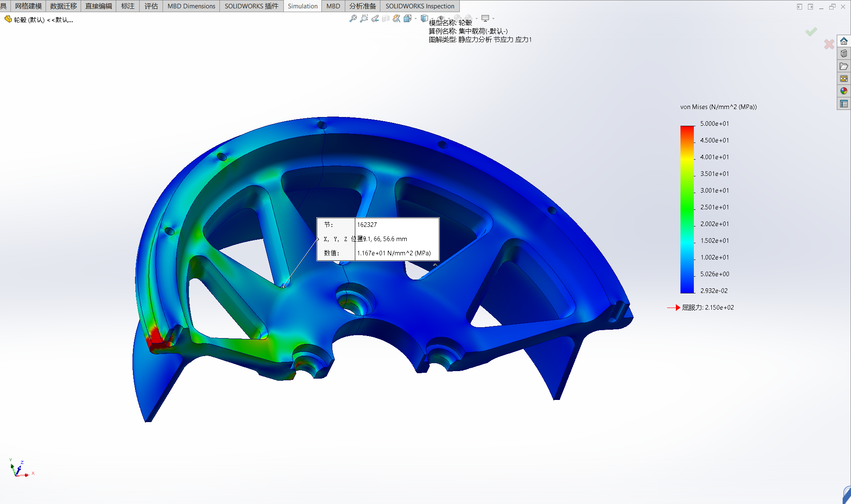Viewport: 851px width, 504px height.
Task: Open the File Explorer task pane
Action: [844, 66]
